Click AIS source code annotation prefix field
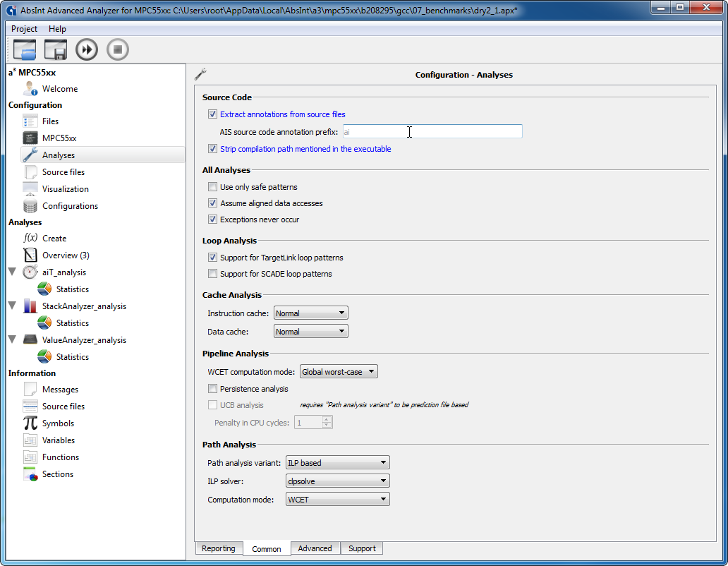The image size is (728, 566). click(432, 131)
